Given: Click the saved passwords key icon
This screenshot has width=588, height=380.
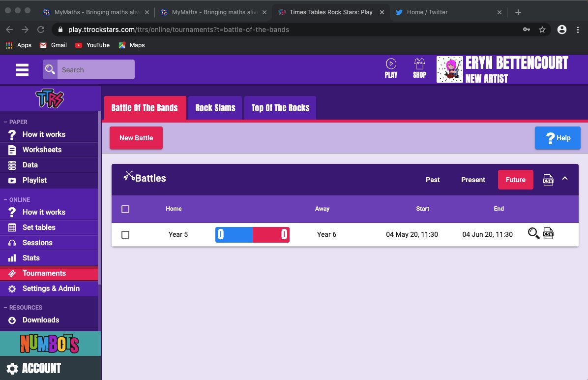Looking at the screenshot, I should 527,30.
